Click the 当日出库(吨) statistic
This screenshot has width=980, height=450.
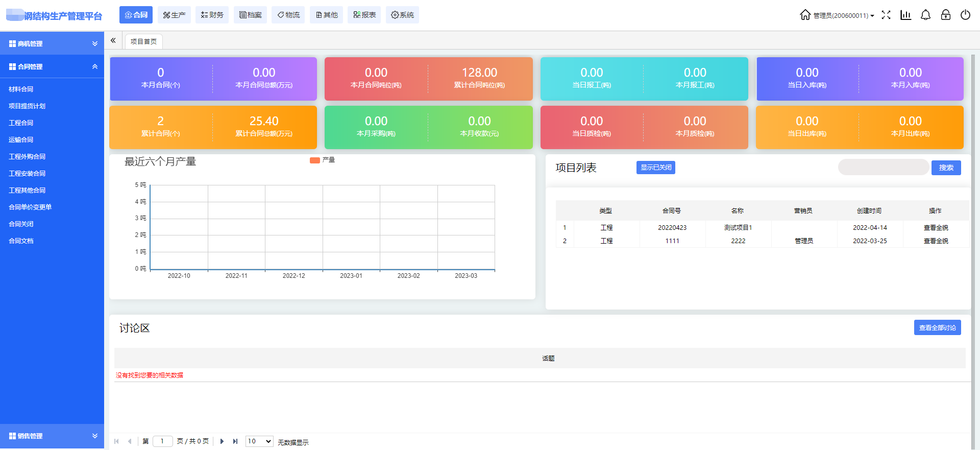pos(807,127)
